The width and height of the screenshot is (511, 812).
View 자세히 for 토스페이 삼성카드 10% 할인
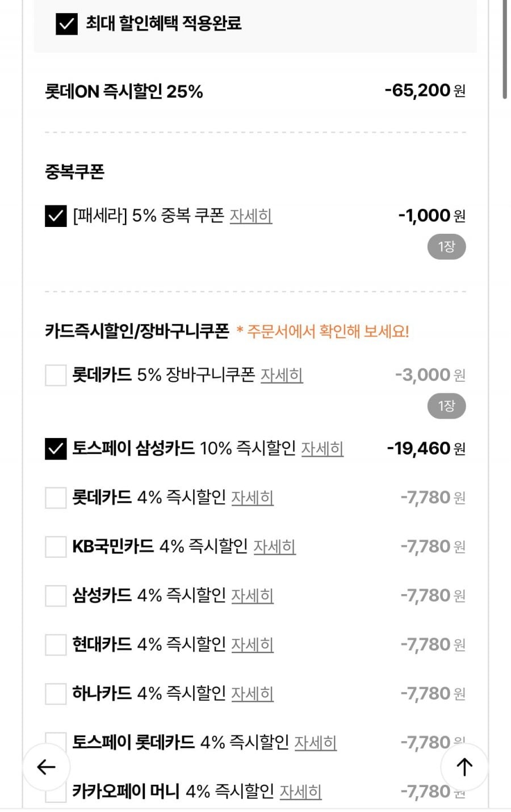(x=322, y=449)
